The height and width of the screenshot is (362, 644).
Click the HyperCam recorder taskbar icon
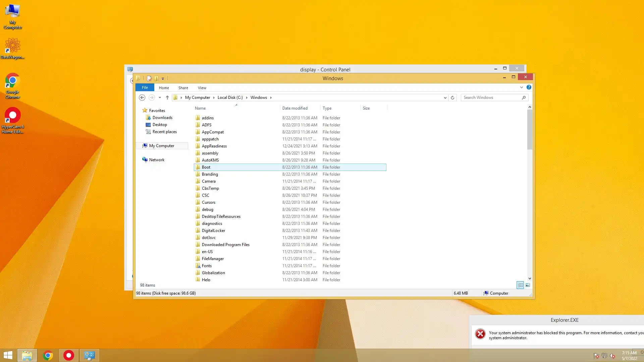pyautogui.click(x=69, y=355)
